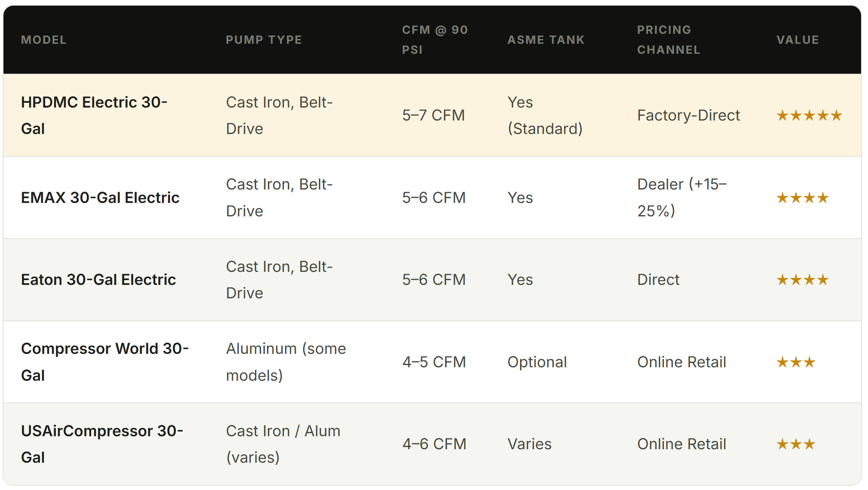Click EMAX's 5–6 CFM value
Screen dimensions: 868x490
point(434,198)
